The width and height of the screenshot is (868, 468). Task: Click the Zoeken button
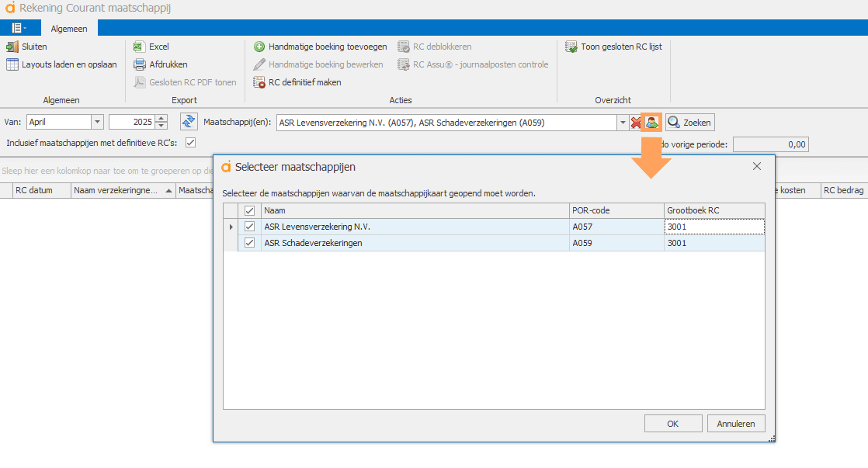click(x=689, y=123)
